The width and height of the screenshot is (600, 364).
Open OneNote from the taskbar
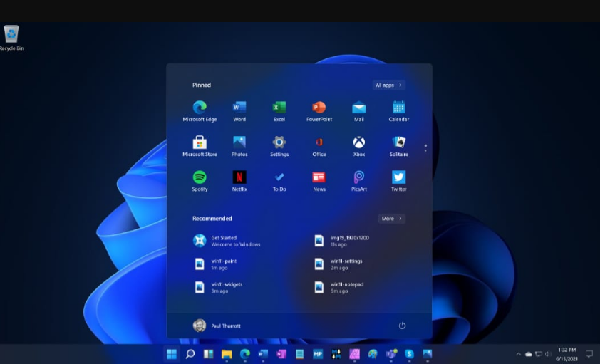tap(281, 354)
